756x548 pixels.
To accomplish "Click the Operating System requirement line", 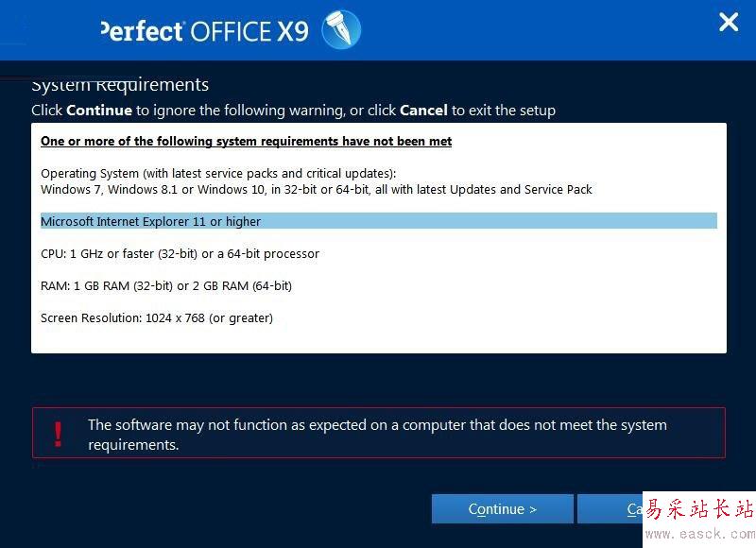I will [218, 173].
